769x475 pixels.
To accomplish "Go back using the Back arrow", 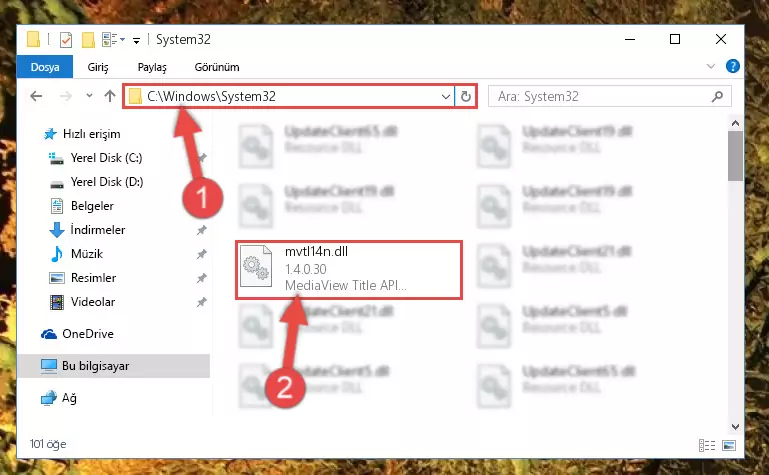I will (x=36, y=96).
